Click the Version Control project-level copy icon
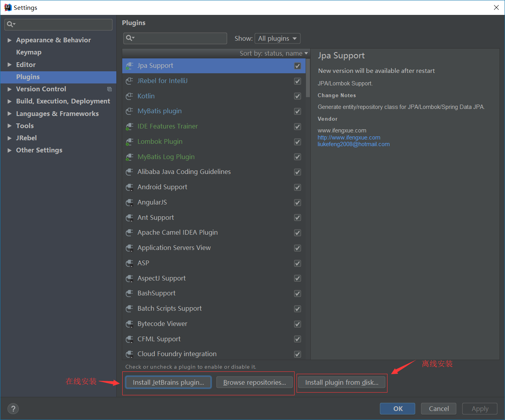The width and height of the screenshot is (505, 420). click(x=110, y=89)
